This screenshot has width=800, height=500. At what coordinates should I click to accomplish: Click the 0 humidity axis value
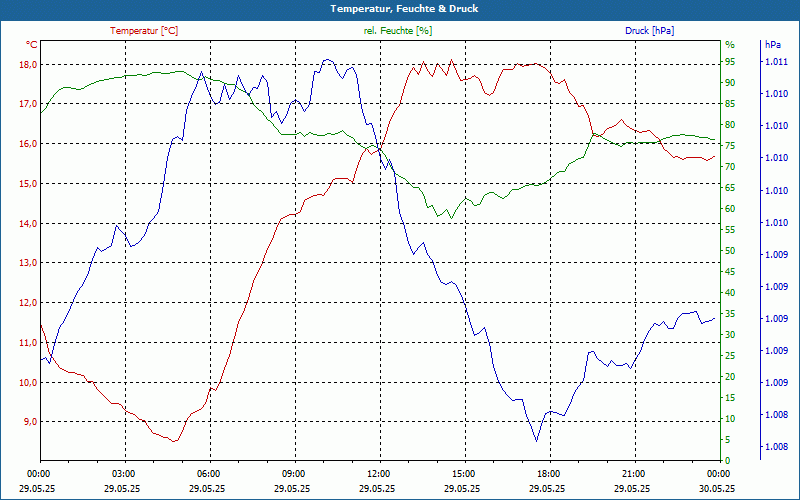[728, 460]
